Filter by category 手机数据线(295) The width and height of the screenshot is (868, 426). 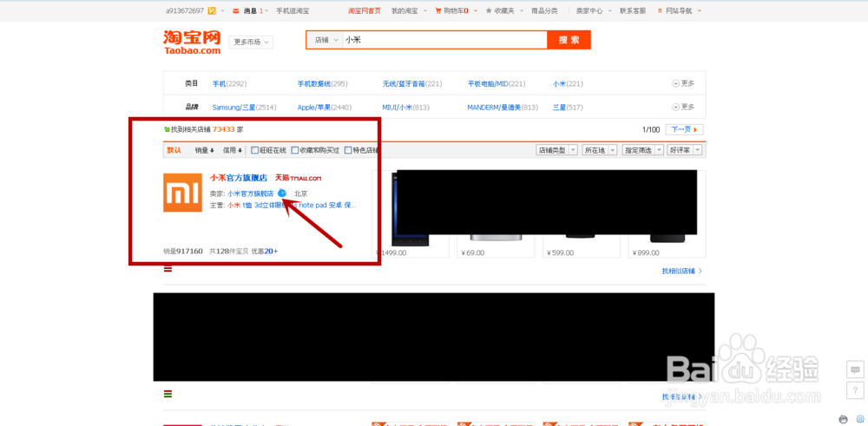tap(323, 83)
